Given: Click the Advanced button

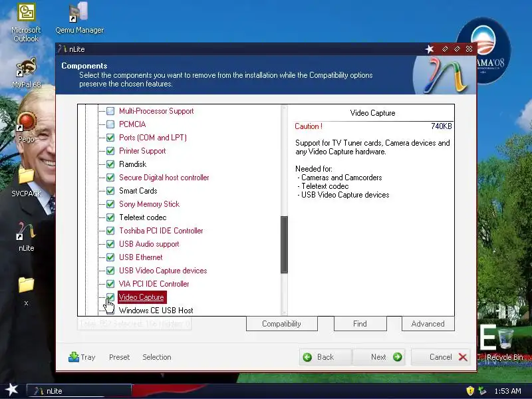Looking at the screenshot, I should [428, 324].
